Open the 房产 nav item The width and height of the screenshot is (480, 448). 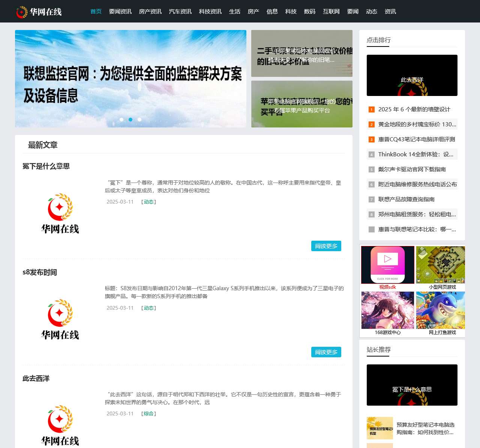(253, 12)
